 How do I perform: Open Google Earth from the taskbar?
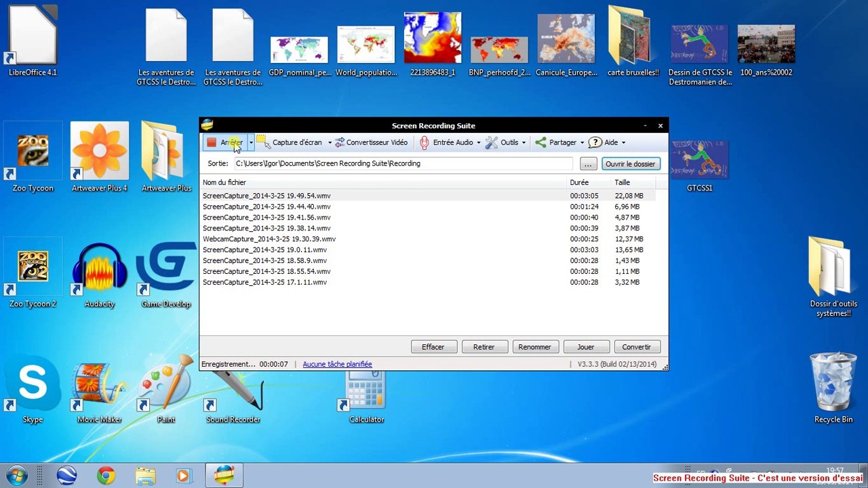(x=66, y=475)
